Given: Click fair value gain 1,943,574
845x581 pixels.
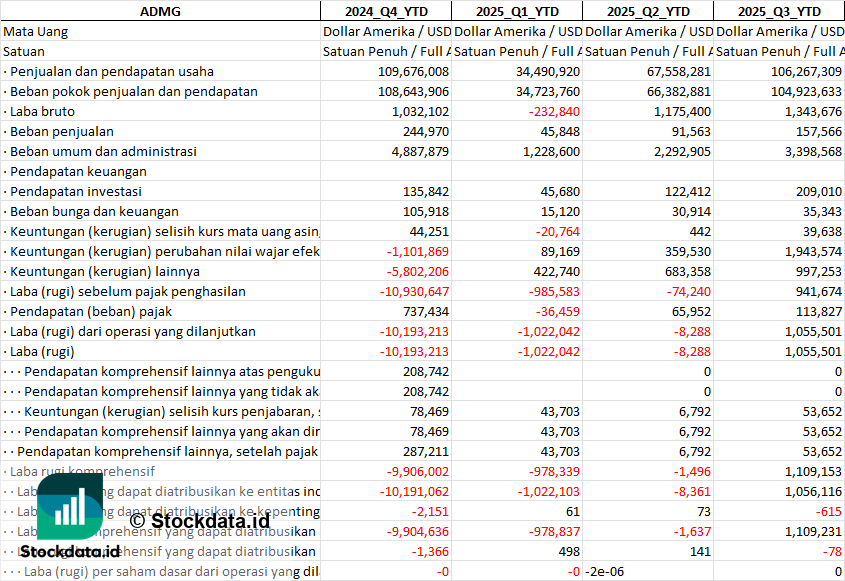Looking at the screenshot, I should coord(813,251).
